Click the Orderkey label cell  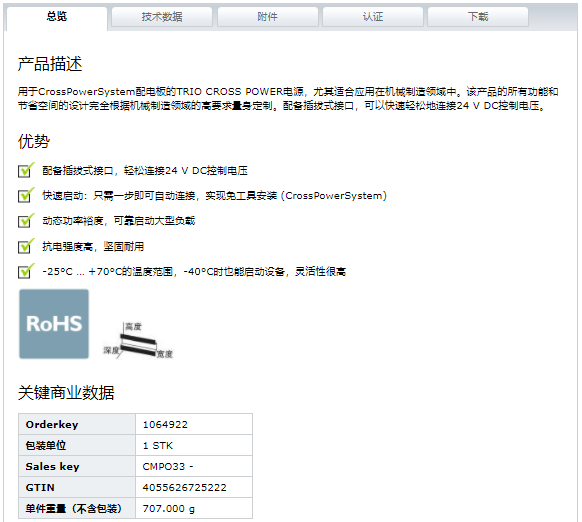click(77, 424)
